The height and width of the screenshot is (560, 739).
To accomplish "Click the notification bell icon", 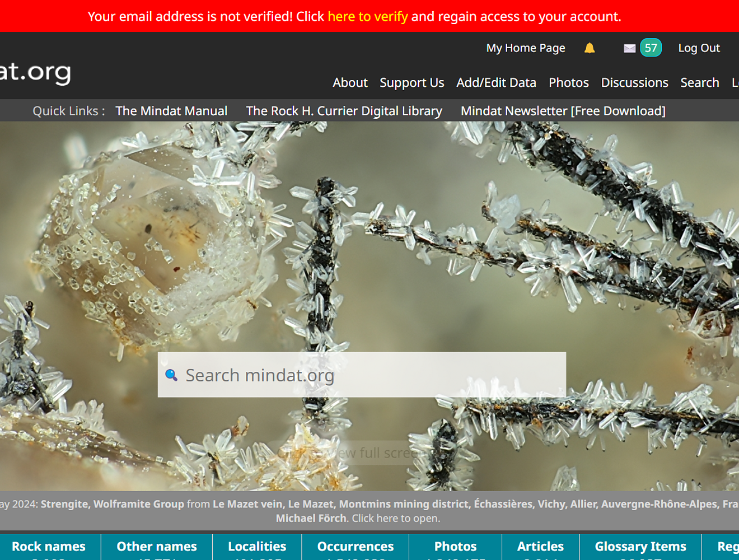I will point(589,48).
